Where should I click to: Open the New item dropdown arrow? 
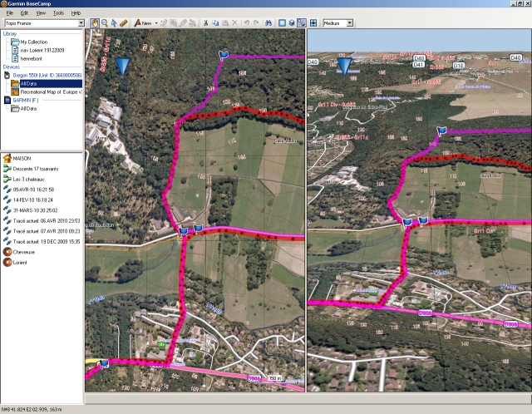(156, 23)
